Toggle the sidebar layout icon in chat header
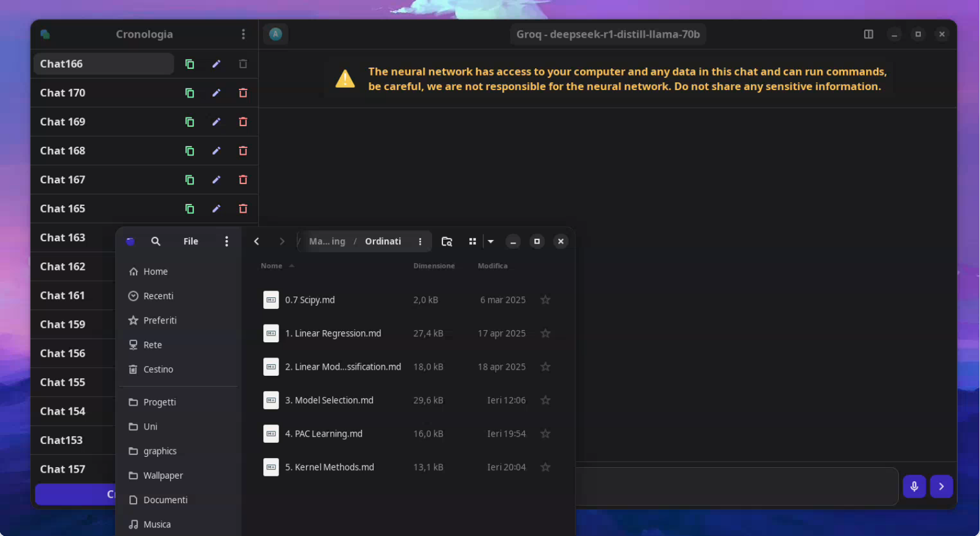980x536 pixels. [x=868, y=35]
